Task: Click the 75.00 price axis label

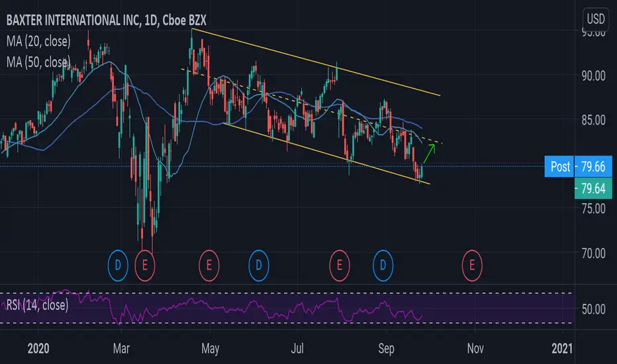Action: (x=593, y=208)
